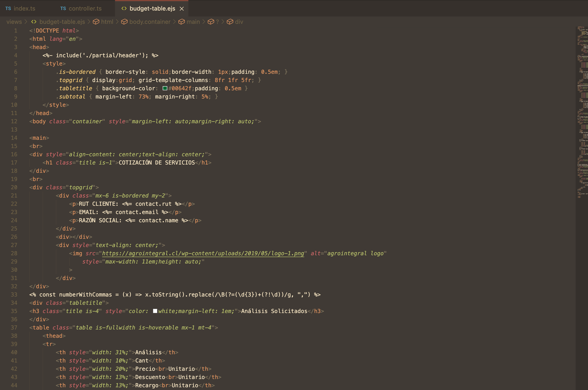Close the budget-table.ejs tab
This screenshot has width=588, height=390.
(182, 8)
